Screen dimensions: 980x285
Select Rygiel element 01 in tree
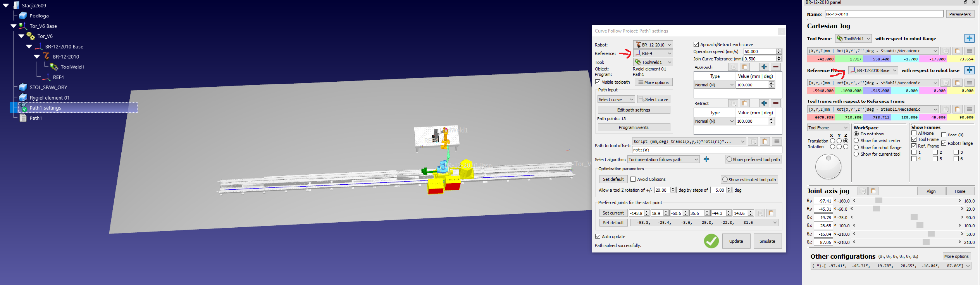(49, 98)
